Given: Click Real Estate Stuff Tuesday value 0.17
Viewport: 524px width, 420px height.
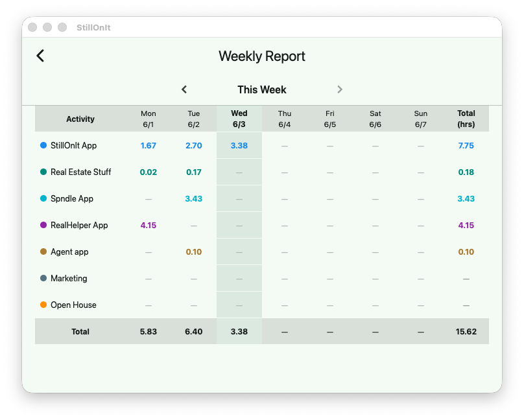Looking at the screenshot, I should (194, 172).
